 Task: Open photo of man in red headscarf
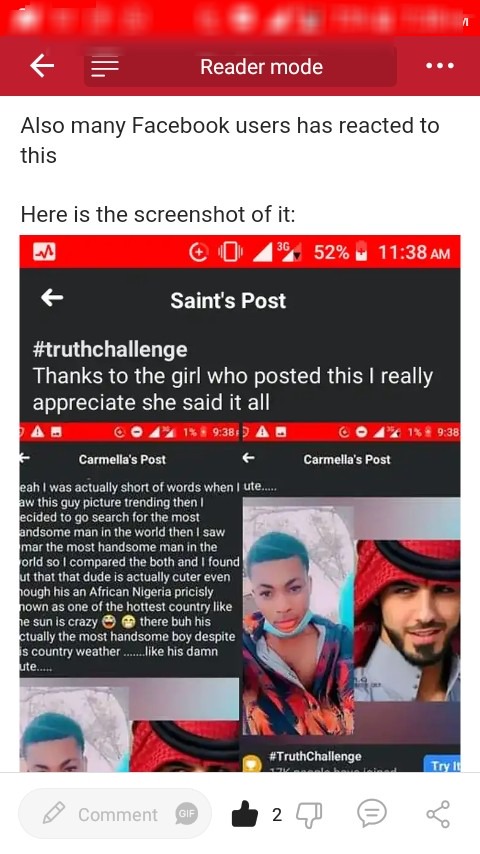point(407,619)
